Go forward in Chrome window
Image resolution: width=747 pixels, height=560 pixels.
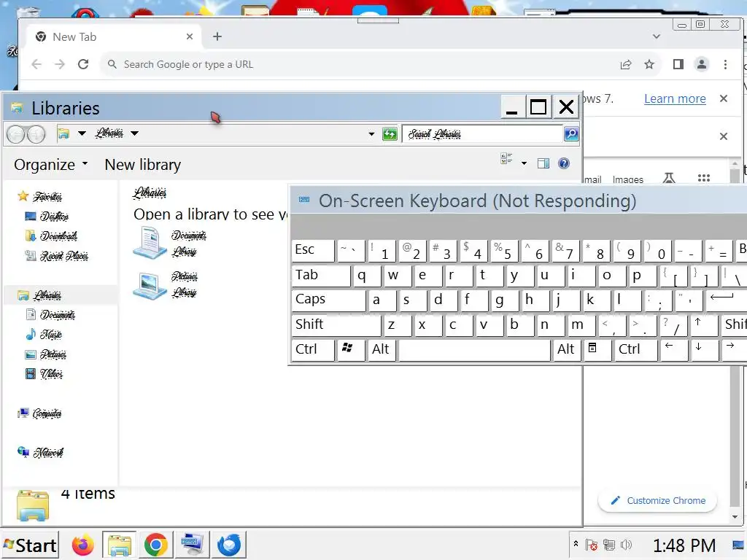click(x=60, y=64)
